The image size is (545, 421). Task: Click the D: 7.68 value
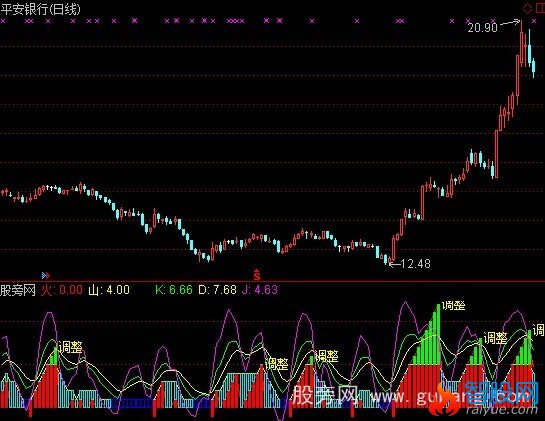point(217,290)
